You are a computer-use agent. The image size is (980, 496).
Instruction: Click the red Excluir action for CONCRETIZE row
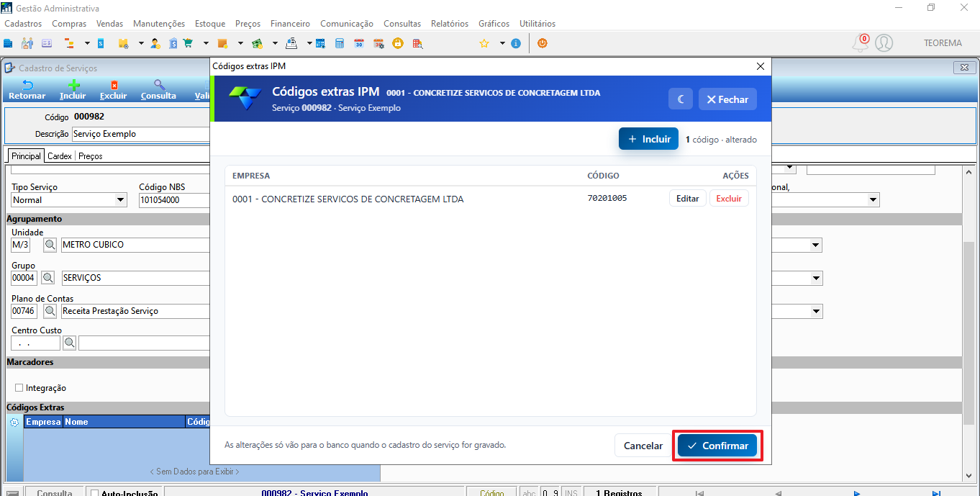(729, 199)
